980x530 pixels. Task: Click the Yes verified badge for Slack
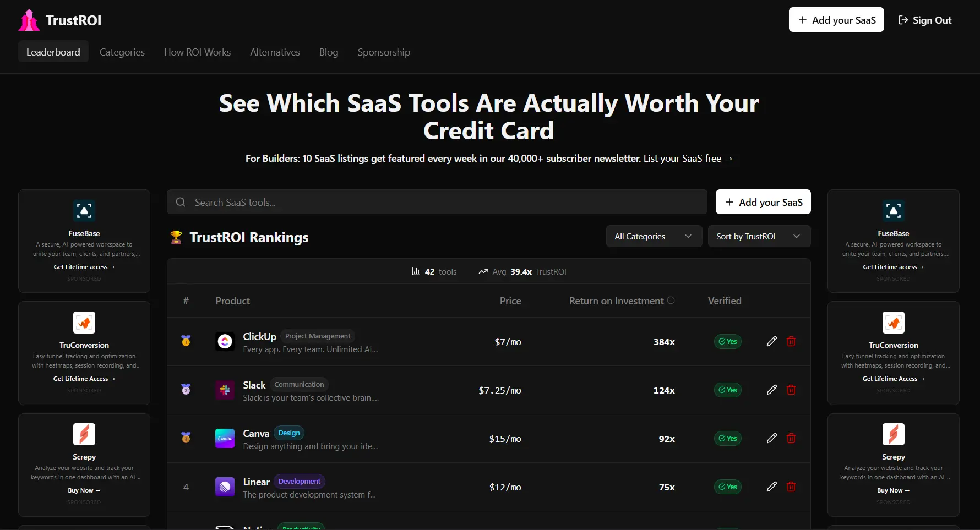point(728,390)
